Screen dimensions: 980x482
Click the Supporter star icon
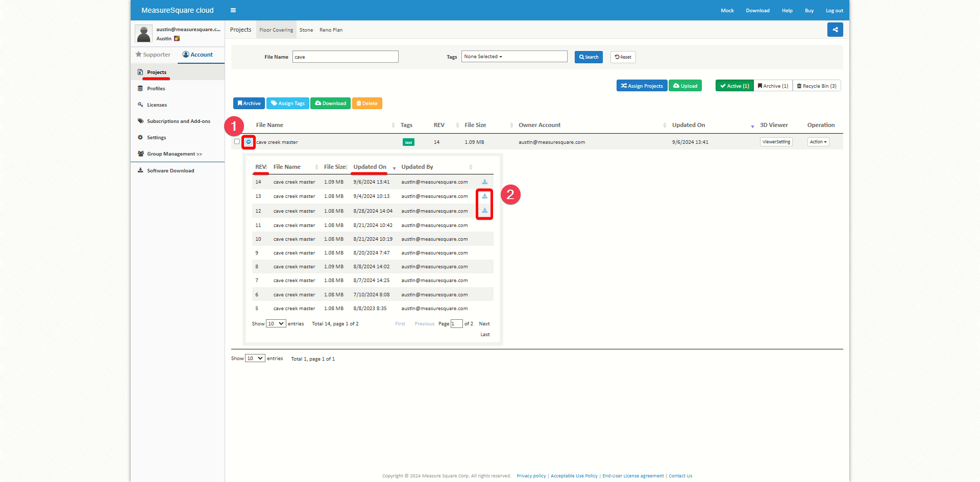point(138,55)
